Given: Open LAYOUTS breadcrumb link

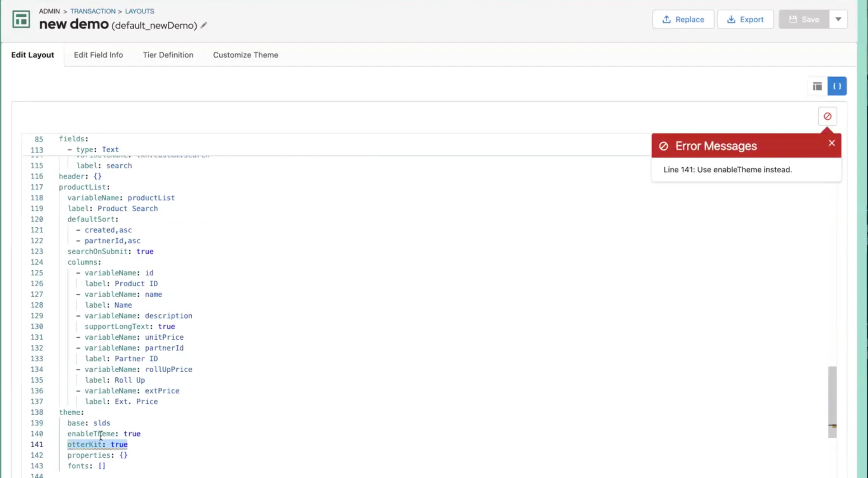Looking at the screenshot, I should 139,11.
